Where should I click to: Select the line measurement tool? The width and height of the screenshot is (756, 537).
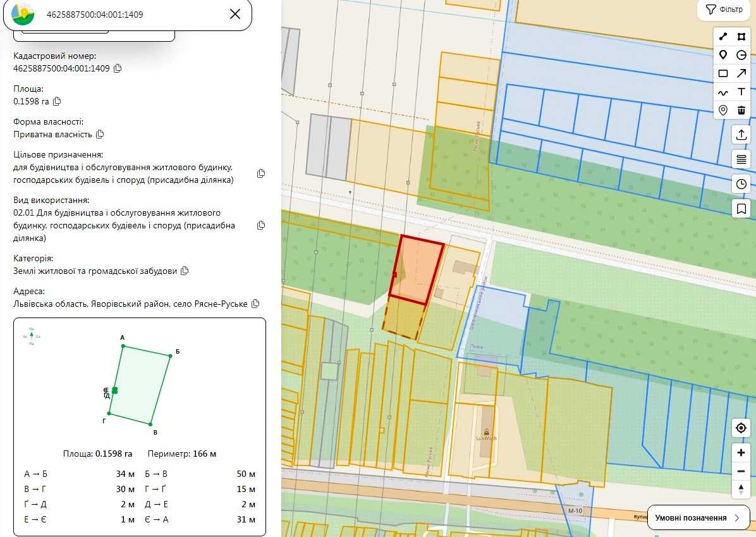[722, 37]
